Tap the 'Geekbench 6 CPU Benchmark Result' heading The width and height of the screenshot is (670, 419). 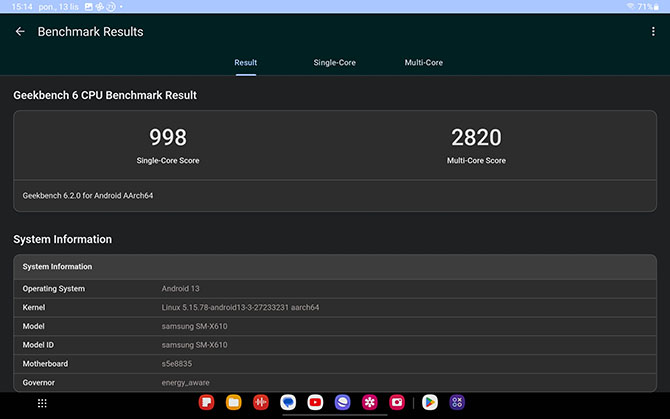pos(105,95)
